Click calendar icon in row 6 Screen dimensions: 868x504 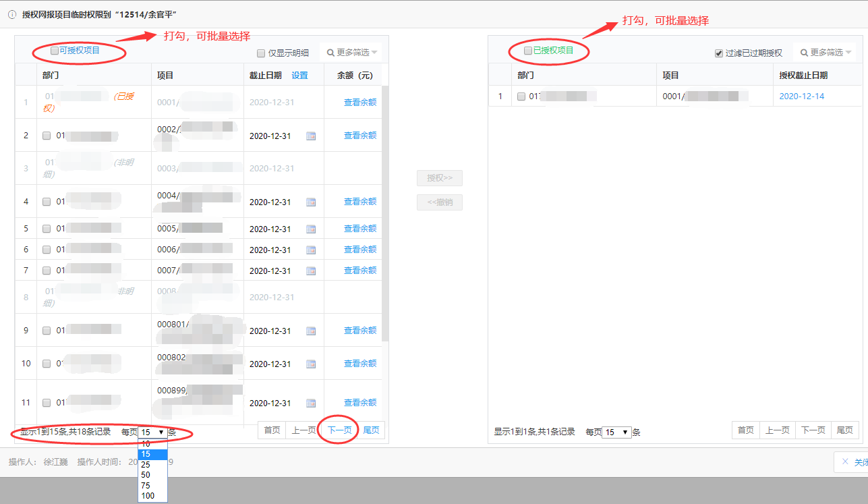(311, 250)
